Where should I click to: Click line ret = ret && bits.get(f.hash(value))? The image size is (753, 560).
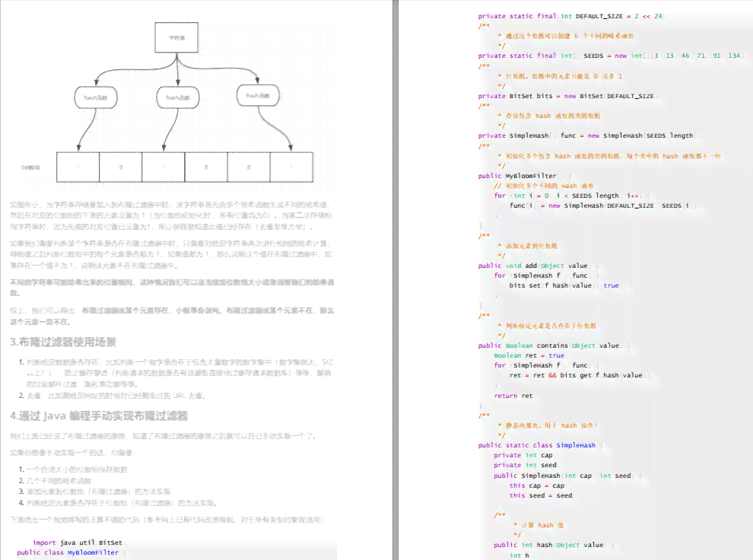580,375
